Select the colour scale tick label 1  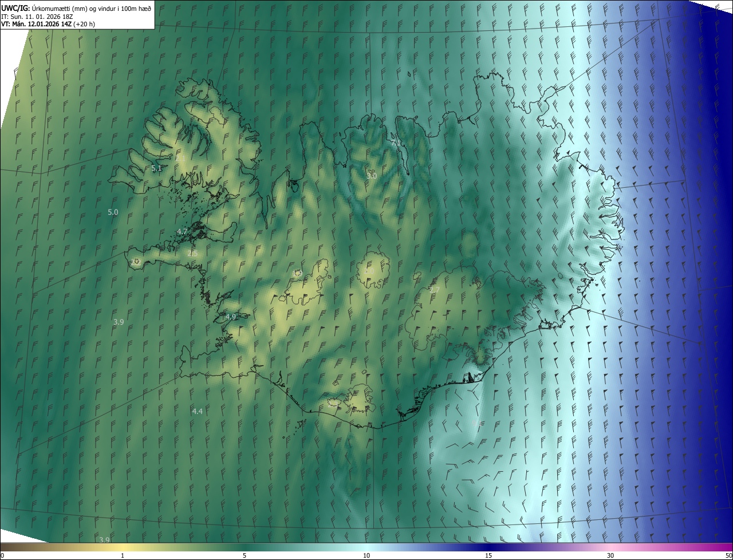123,555
